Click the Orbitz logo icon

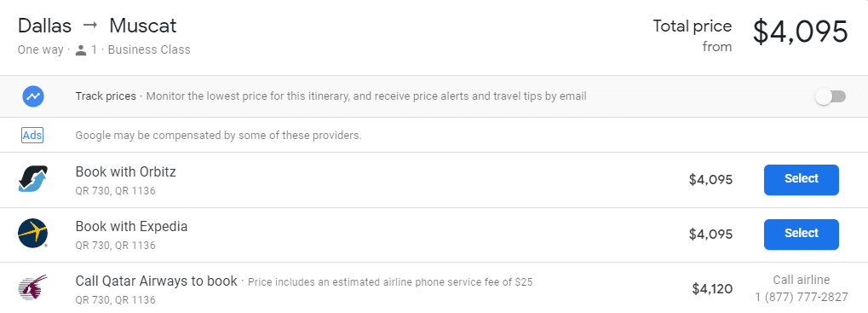pos(32,179)
